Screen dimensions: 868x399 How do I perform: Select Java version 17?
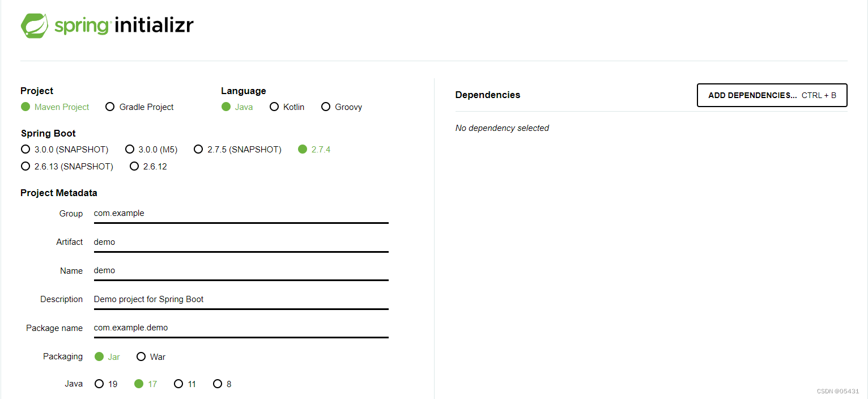pos(146,384)
